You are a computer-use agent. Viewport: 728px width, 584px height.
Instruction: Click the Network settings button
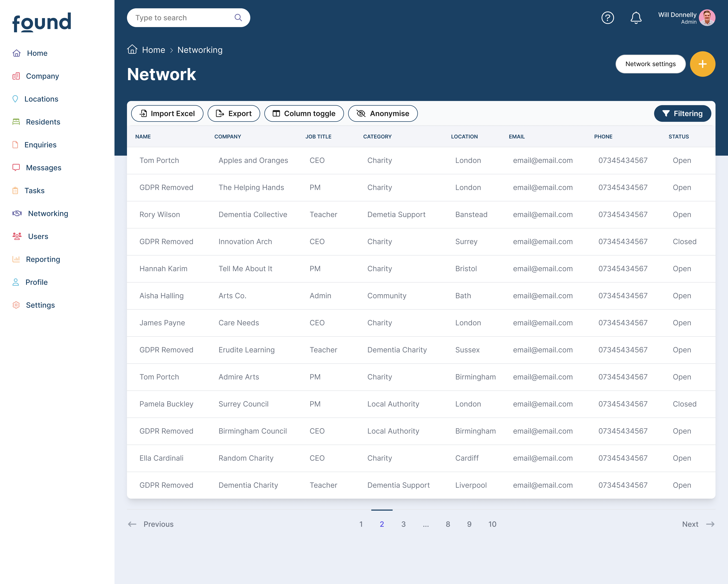pos(650,64)
